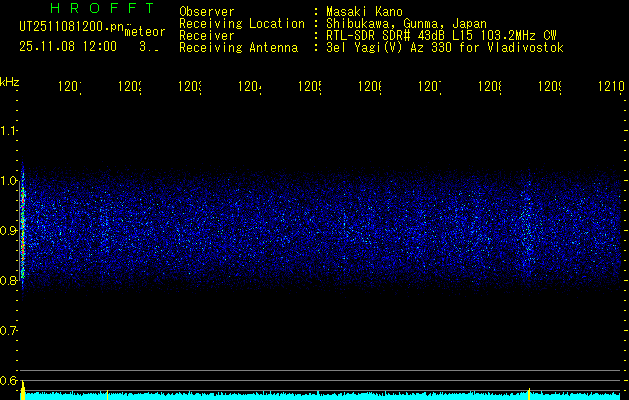629x400 pixels.
Task: Click the 0.6 kHz frequency tick label
Action: [x=10, y=380]
